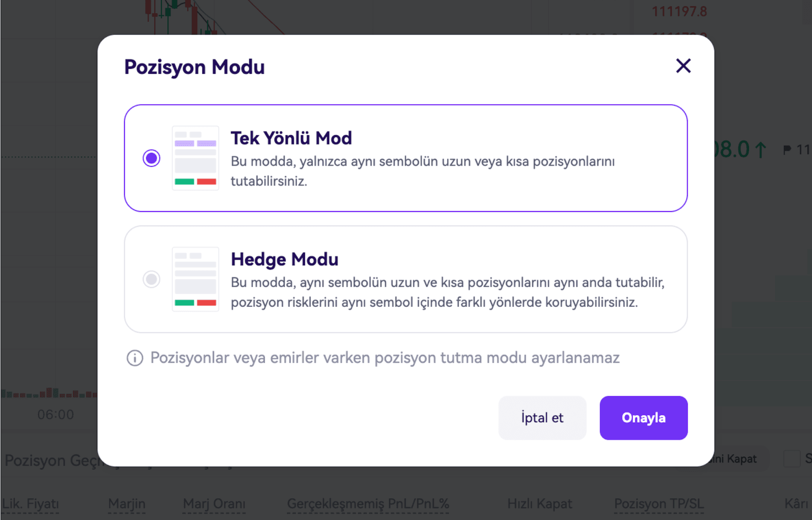812x520 pixels.
Task: Click the Hedge Modu heading text
Action: (284, 259)
